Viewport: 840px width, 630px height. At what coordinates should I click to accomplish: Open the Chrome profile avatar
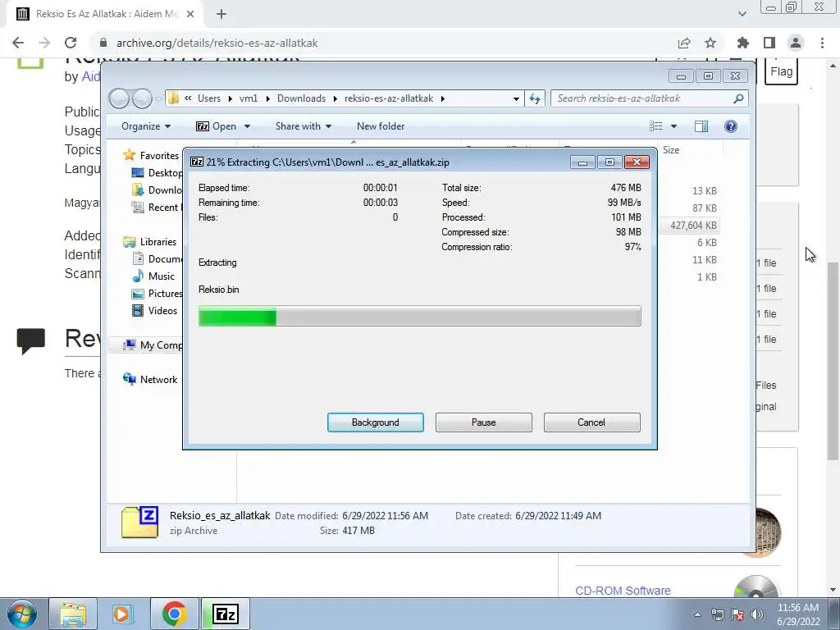[796, 43]
